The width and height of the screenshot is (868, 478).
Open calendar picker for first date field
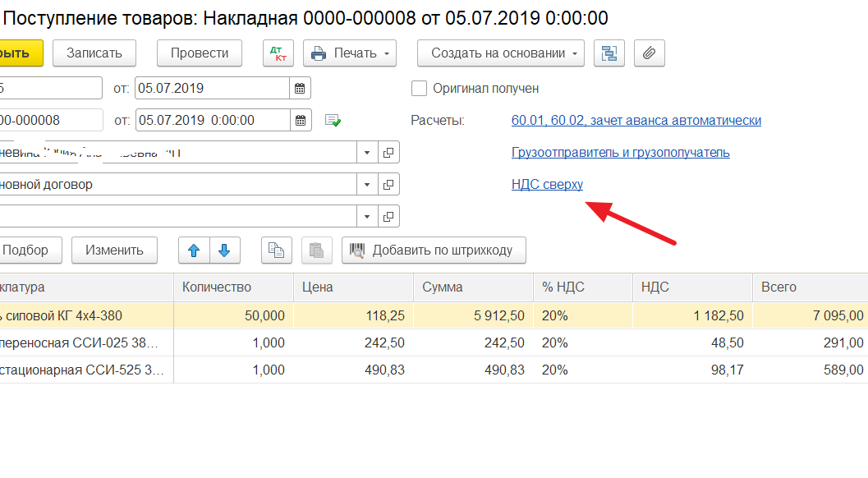[300, 89]
